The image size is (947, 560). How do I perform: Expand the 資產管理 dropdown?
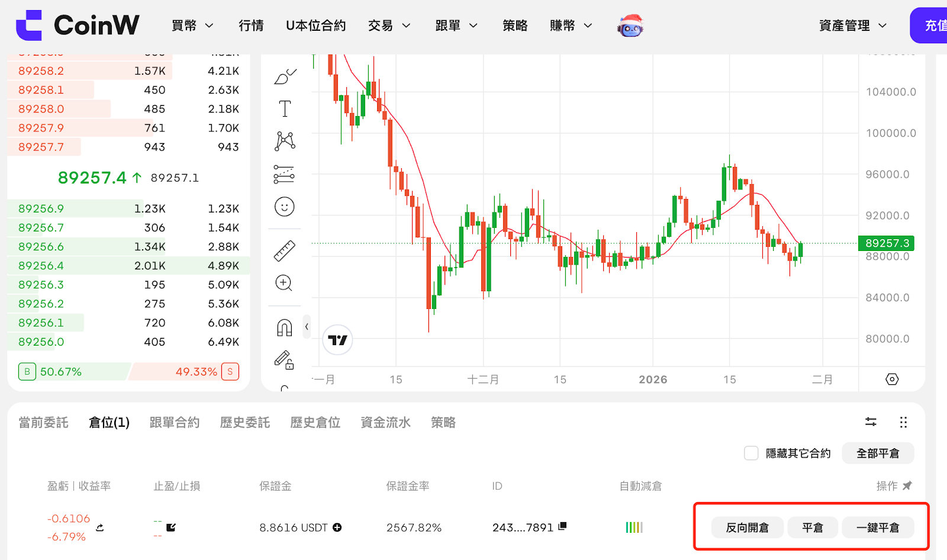[x=852, y=25]
